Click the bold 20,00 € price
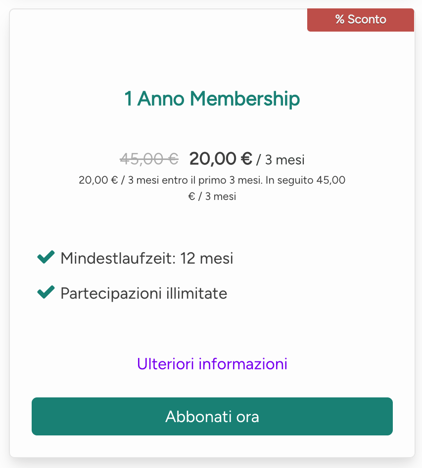The width and height of the screenshot is (422, 468). click(220, 159)
